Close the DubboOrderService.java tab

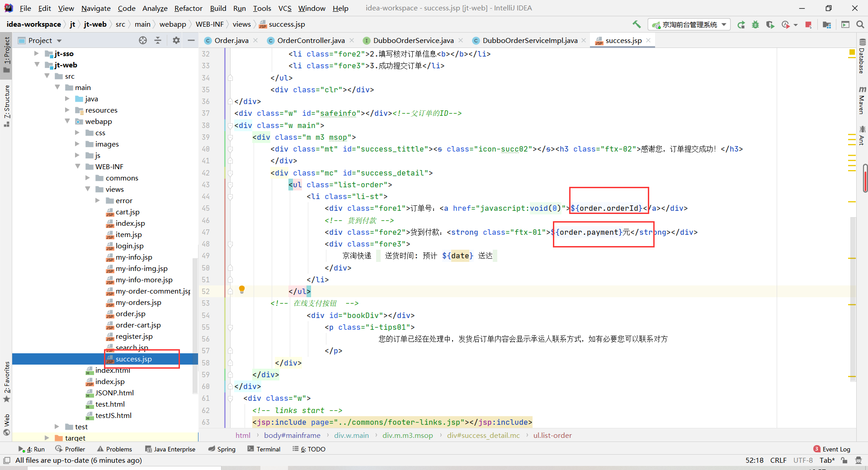[461, 40]
